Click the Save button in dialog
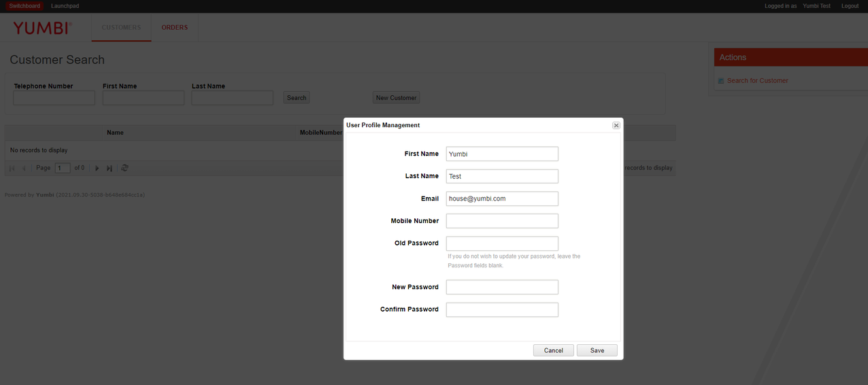868x385 pixels. pyautogui.click(x=597, y=350)
